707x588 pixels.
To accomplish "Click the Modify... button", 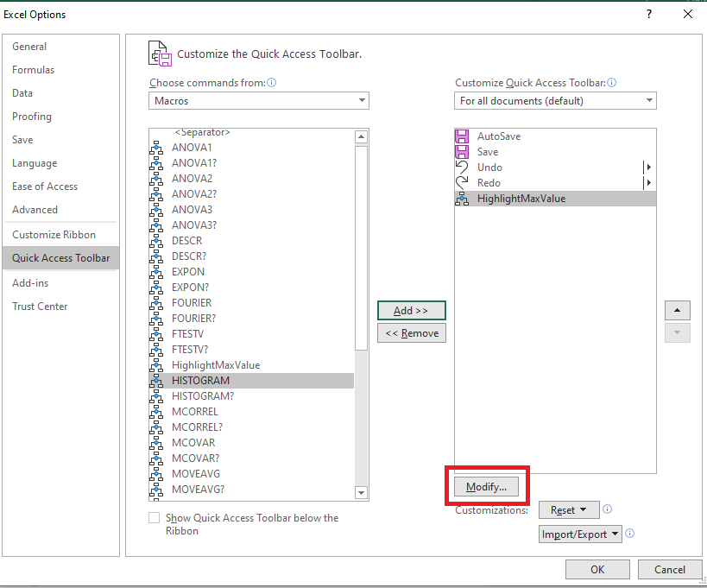I will pos(486,487).
